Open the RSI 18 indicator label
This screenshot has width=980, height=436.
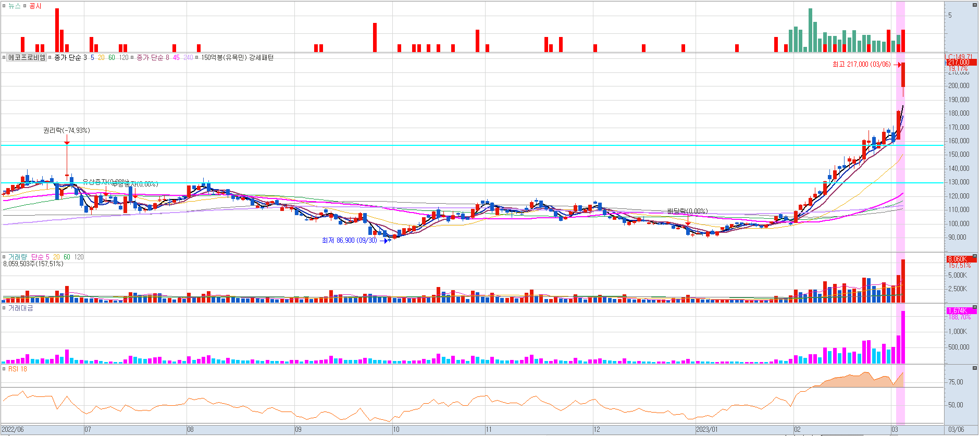coord(18,369)
